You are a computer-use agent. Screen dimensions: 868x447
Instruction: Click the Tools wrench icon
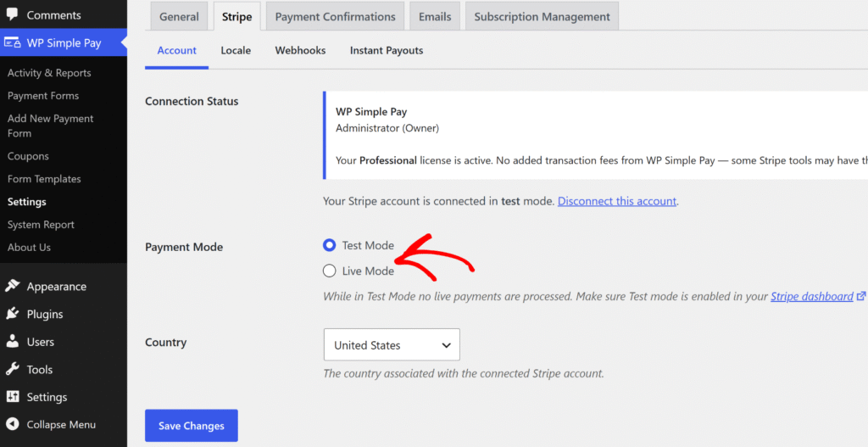pos(12,369)
